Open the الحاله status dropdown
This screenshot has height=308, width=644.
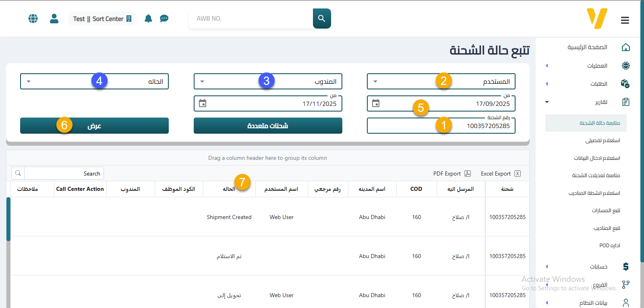94,81
